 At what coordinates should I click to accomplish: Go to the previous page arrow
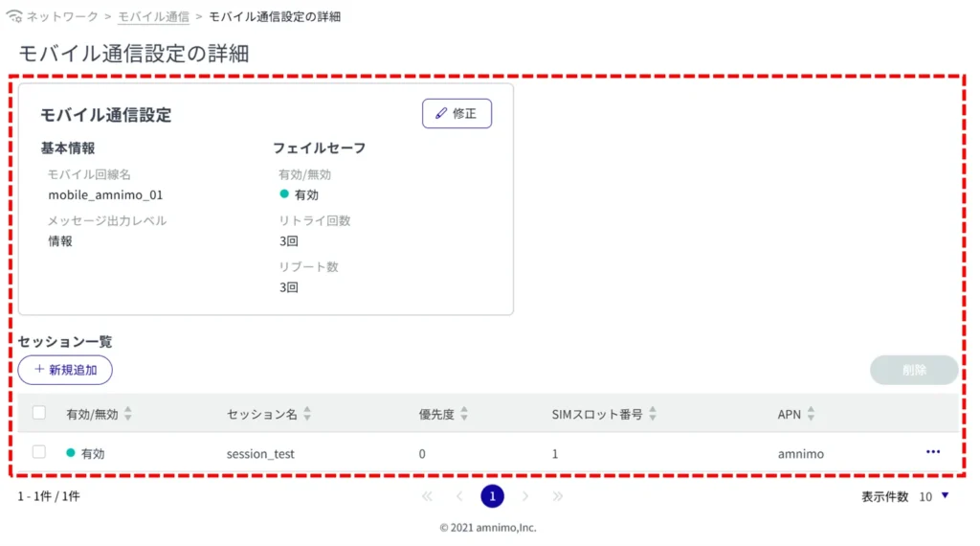459,496
